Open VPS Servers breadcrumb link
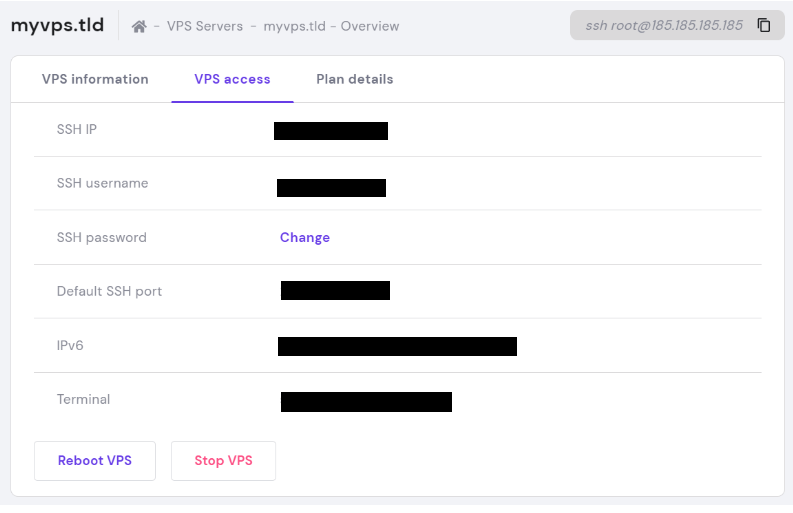This screenshot has height=513, width=793. (205, 26)
